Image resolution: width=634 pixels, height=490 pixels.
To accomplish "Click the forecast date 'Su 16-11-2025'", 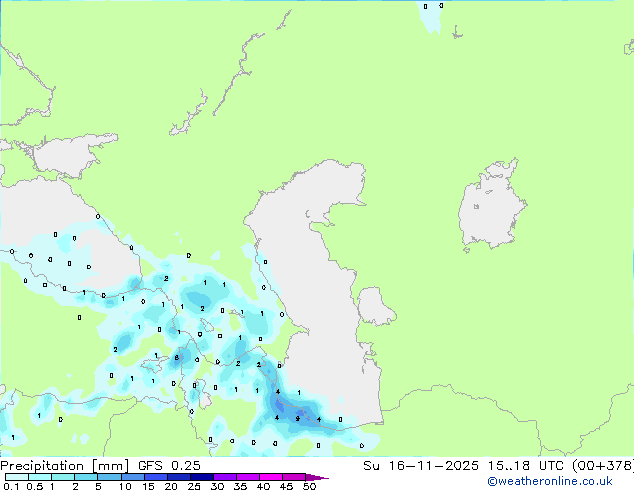I will tap(421, 466).
